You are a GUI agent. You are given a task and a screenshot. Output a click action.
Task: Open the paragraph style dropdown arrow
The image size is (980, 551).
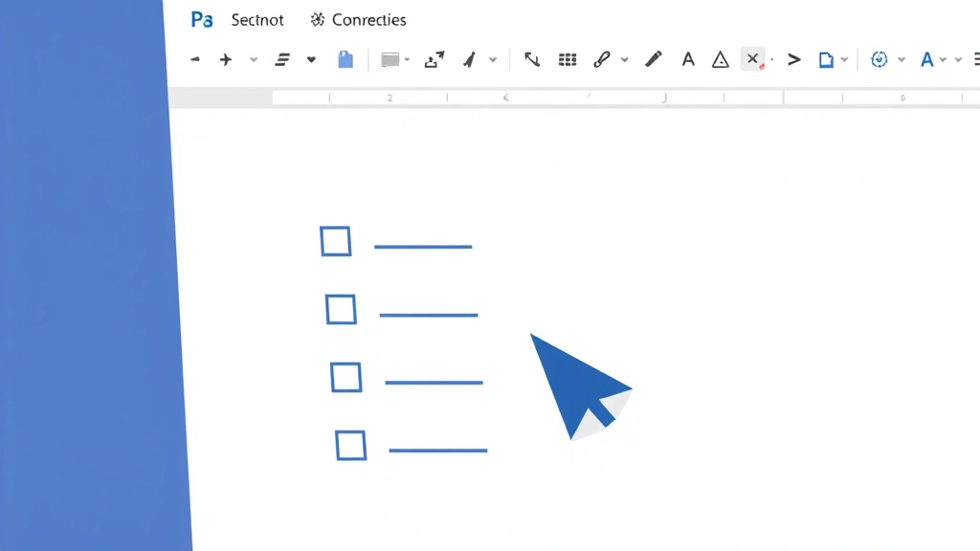point(311,58)
